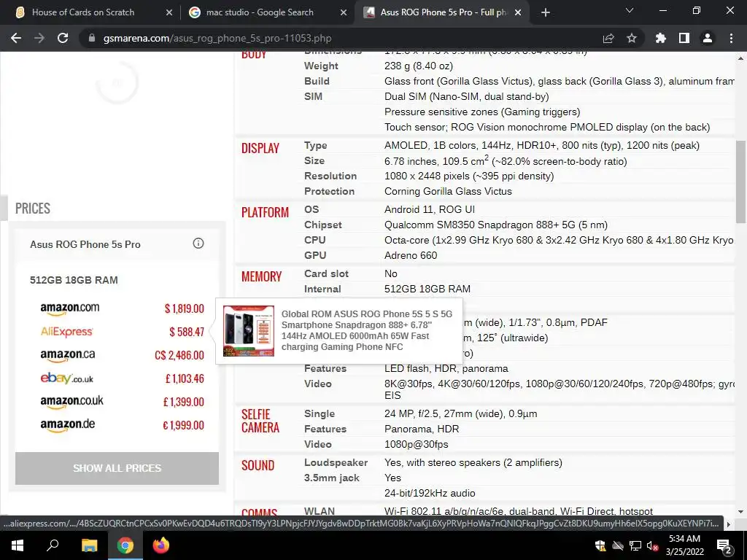Open the Extensions puzzle icon
747x560 pixels.
[661, 38]
